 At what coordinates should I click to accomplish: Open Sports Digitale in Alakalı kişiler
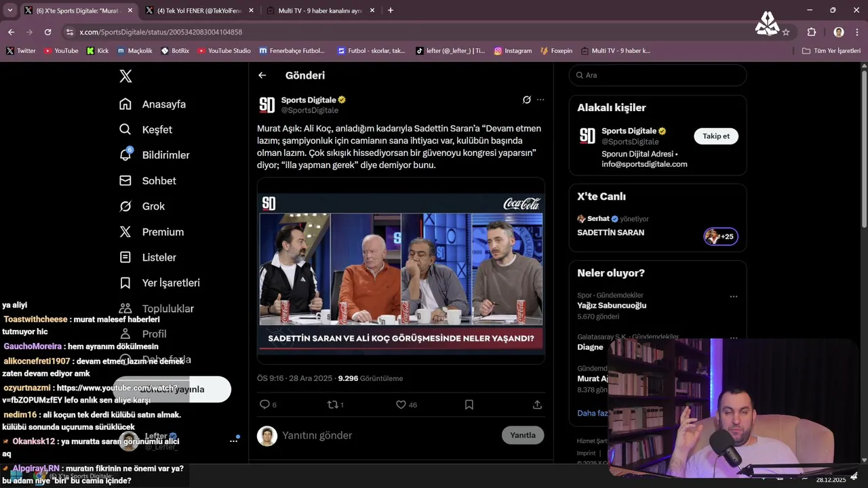coord(629,131)
